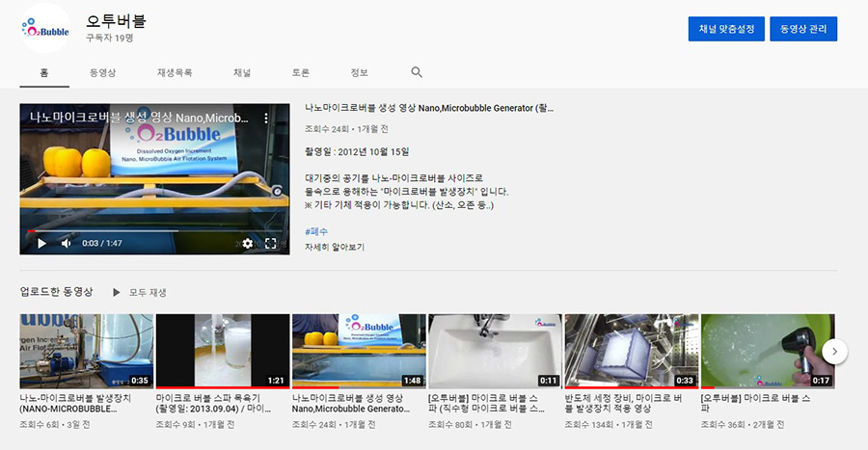The height and width of the screenshot is (450, 868).
Task: Open thumbnail of 0:17 shower head video
Action: coord(768,352)
